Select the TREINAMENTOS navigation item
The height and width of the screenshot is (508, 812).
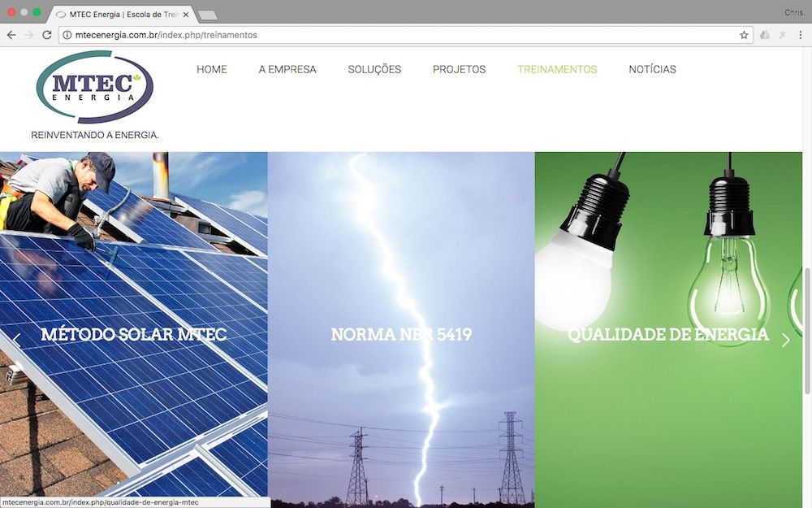point(557,69)
